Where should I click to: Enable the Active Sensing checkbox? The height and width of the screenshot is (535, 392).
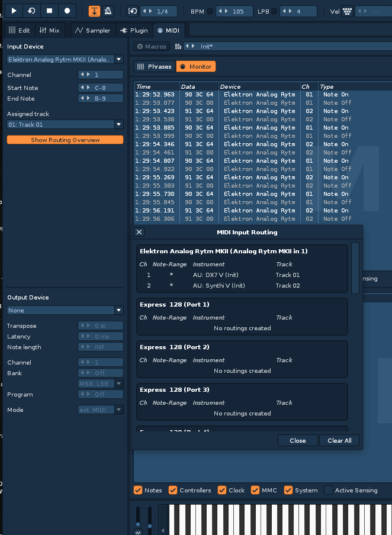click(329, 490)
